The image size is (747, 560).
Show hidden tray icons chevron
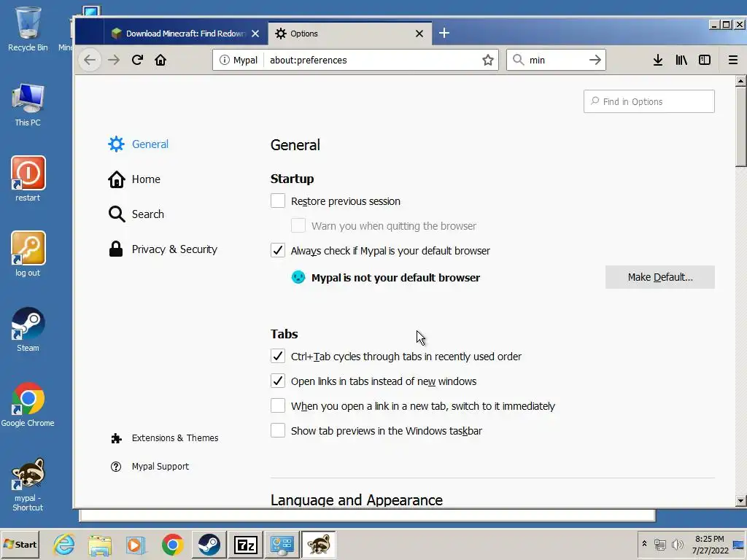(644, 544)
